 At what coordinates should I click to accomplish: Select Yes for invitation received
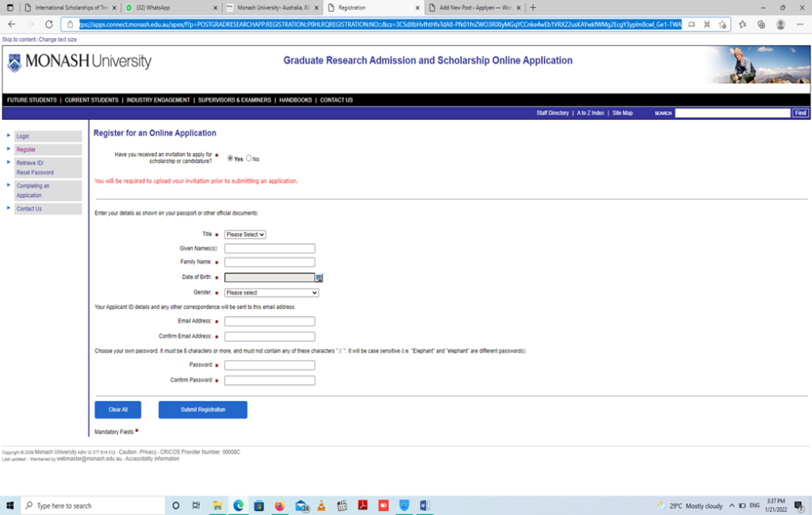(x=230, y=158)
